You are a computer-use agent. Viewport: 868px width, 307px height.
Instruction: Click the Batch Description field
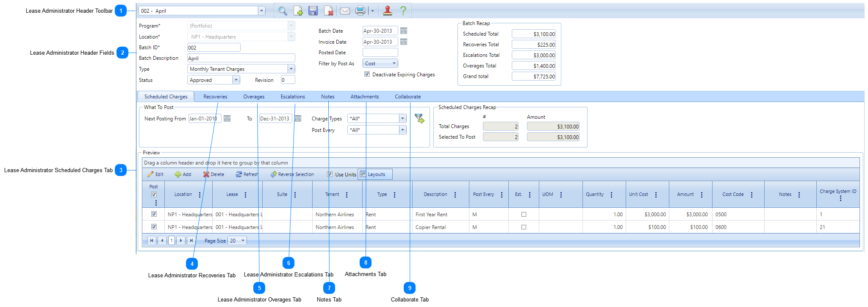tap(241, 58)
